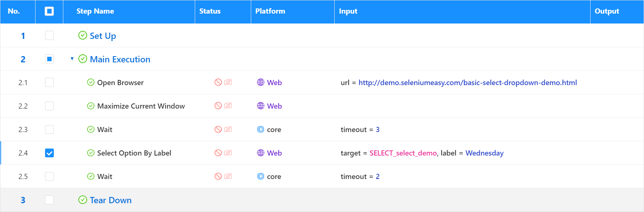
Task: Click the success check icon for Open Browser
Action: point(91,82)
